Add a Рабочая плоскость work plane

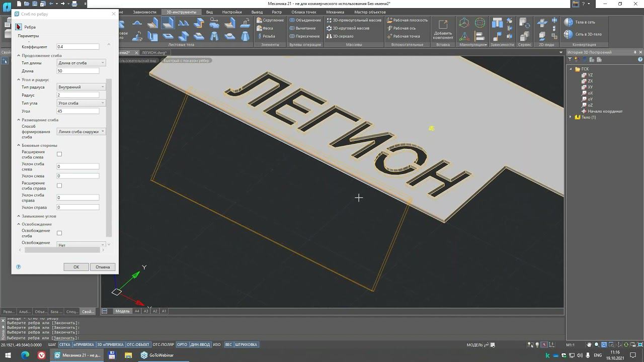click(x=408, y=20)
